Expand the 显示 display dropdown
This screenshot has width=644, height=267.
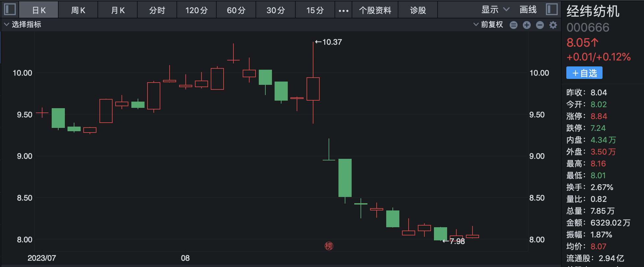(x=495, y=10)
